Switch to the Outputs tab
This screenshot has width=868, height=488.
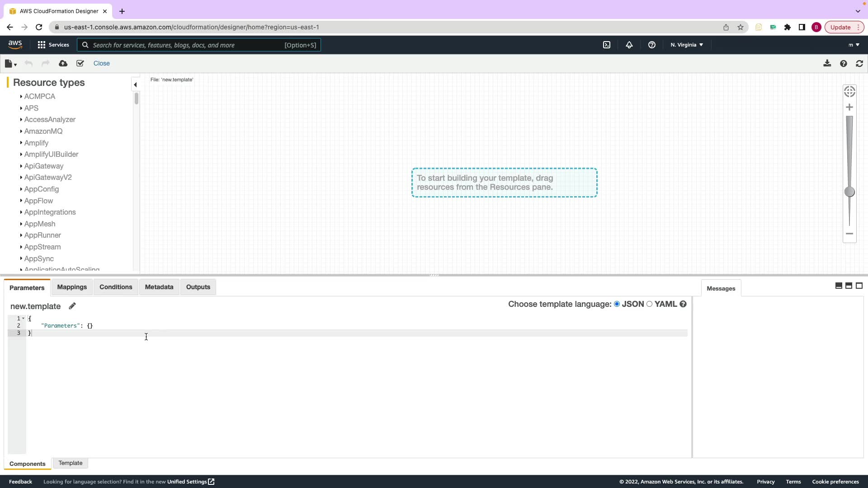coord(198,287)
